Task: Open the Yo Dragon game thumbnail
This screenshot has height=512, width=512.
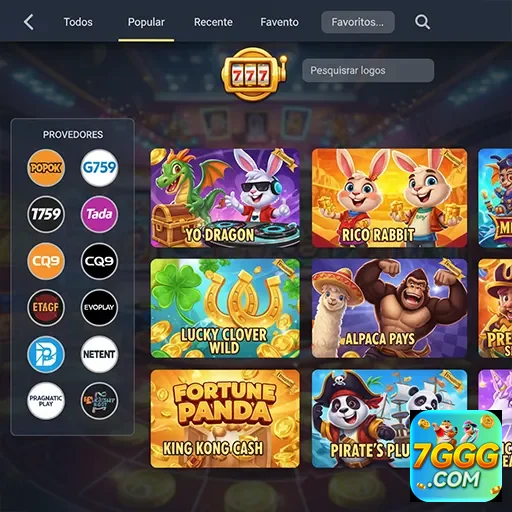Action: [x=225, y=198]
